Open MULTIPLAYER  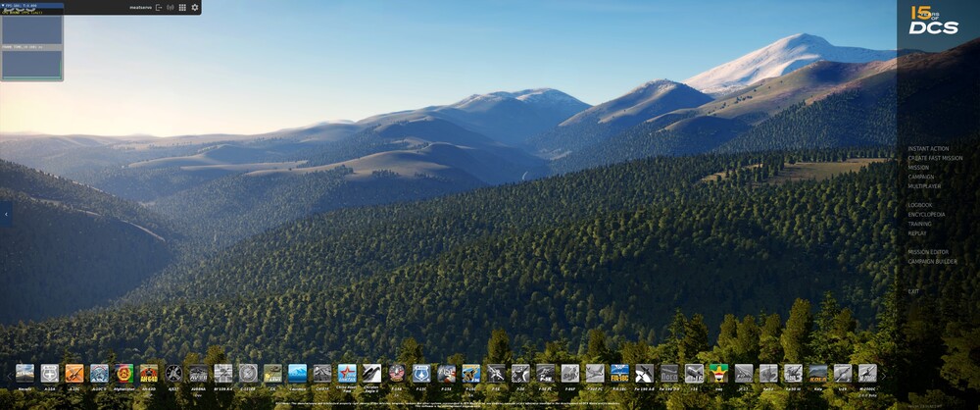click(924, 186)
